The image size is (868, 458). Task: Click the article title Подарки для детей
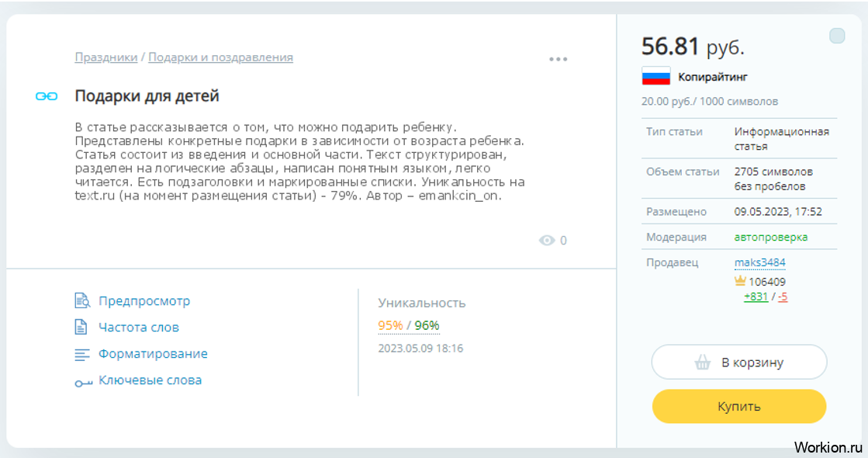coord(147,95)
